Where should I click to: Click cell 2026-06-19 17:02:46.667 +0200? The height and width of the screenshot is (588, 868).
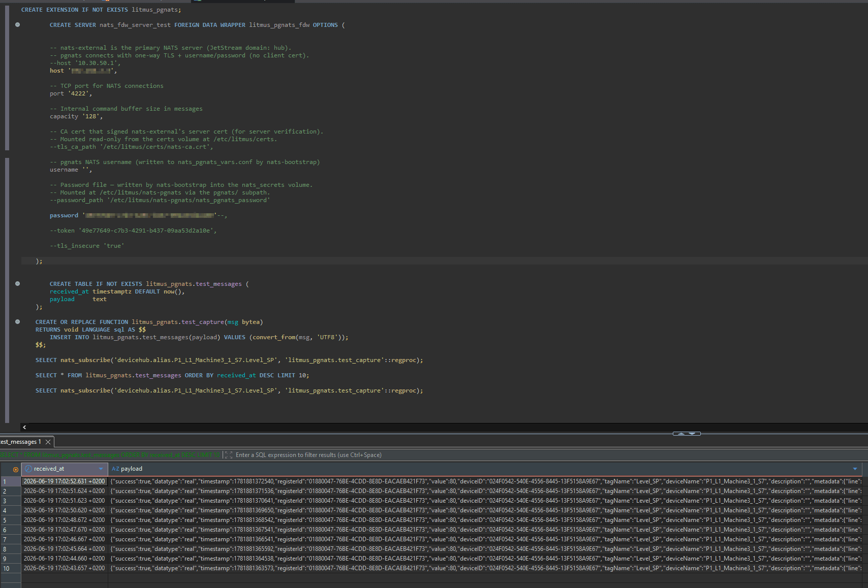[65, 539]
